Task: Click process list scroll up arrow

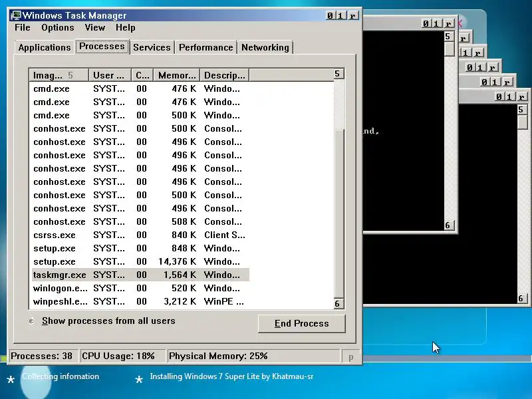Action: click(339, 74)
